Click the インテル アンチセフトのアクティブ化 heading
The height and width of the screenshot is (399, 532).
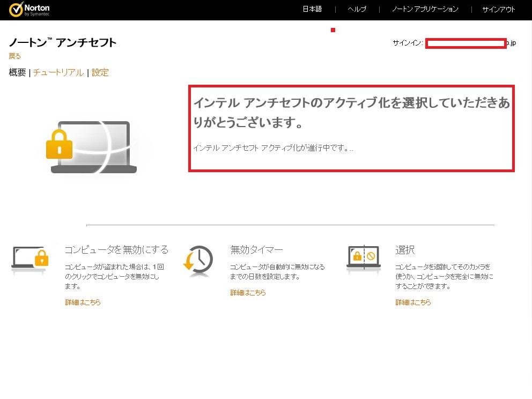351,112
